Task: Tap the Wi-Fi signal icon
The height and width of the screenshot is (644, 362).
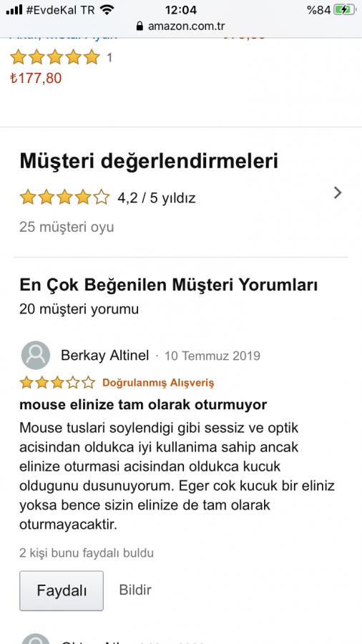Action: tap(107, 10)
